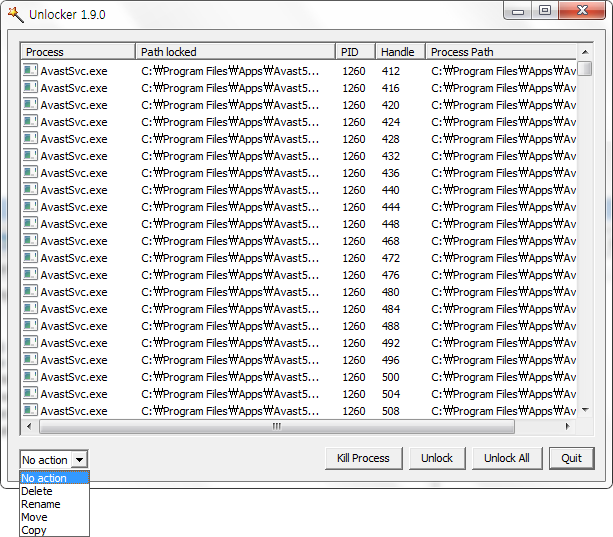Viewport: 613px width, 537px height.
Task: Select the AvastSvc.exe icon for handle 420
Action: pyautogui.click(x=30, y=105)
